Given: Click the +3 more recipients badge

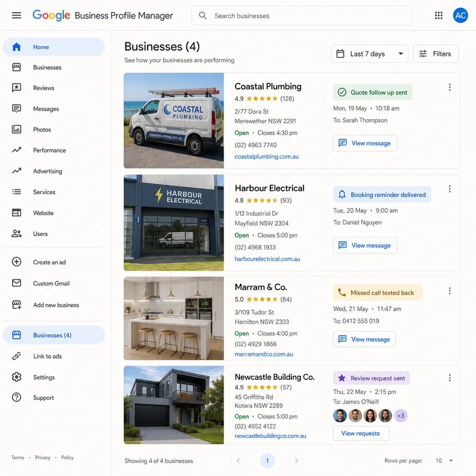Looking at the screenshot, I should click(401, 416).
